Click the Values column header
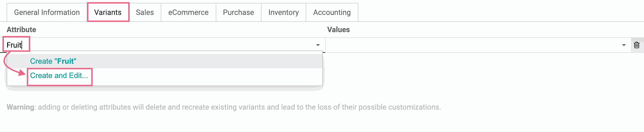 coord(338,30)
